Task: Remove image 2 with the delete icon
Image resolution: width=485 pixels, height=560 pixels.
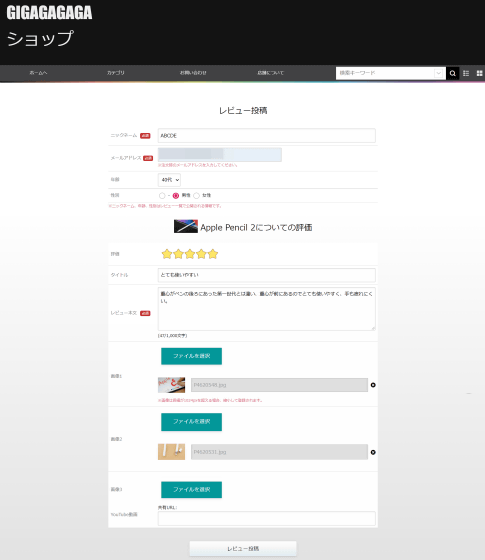Action: tap(373, 452)
